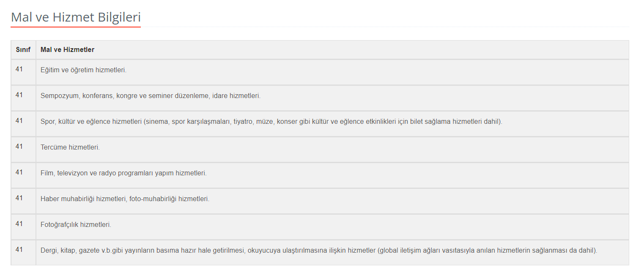Click the 'Sempozyum, konferans, kongre' row text

coord(151,95)
